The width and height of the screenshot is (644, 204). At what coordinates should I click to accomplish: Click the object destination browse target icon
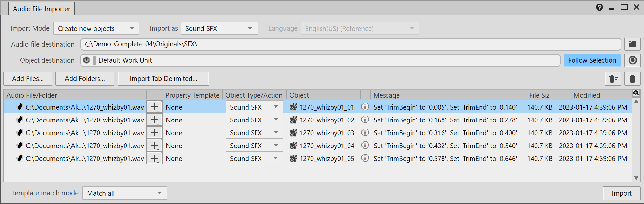632,60
